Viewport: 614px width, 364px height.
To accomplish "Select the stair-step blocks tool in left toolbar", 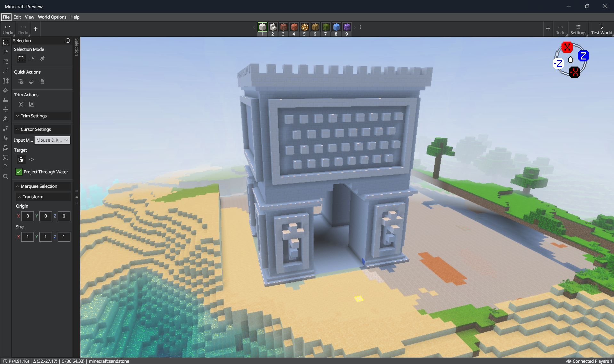I will click(x=5, y=129).
